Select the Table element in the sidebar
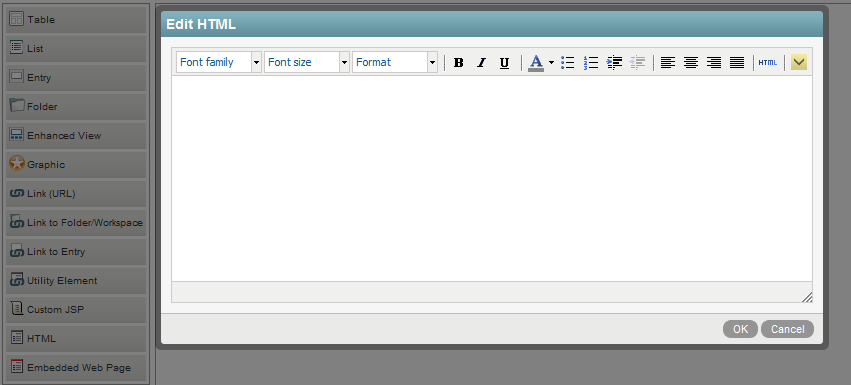The width and height of the screenshot is (851, 385). pos(76,20)
